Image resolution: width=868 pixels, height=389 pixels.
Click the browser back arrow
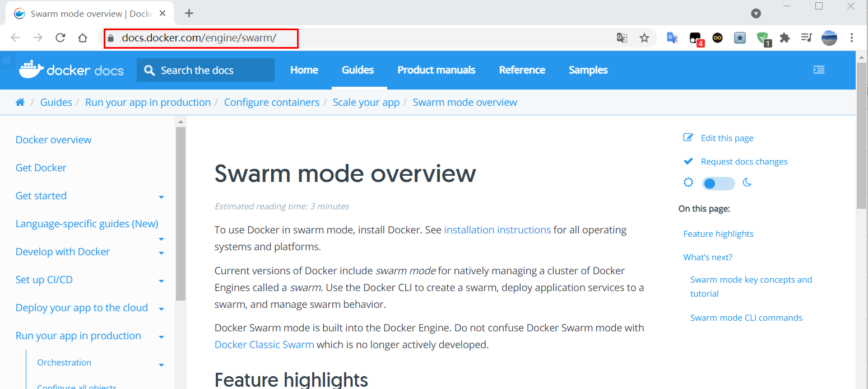(15, 38)
